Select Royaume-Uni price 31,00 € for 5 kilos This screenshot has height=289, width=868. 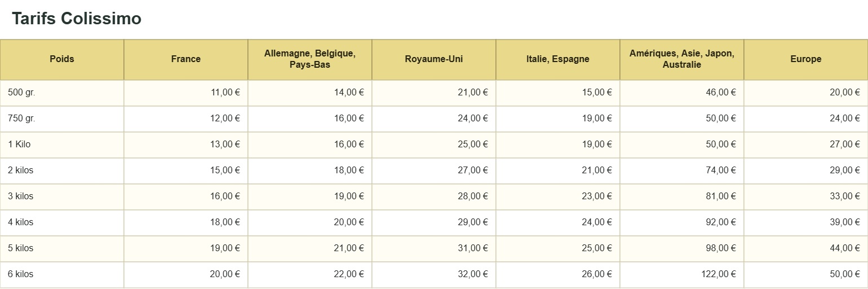434,248
